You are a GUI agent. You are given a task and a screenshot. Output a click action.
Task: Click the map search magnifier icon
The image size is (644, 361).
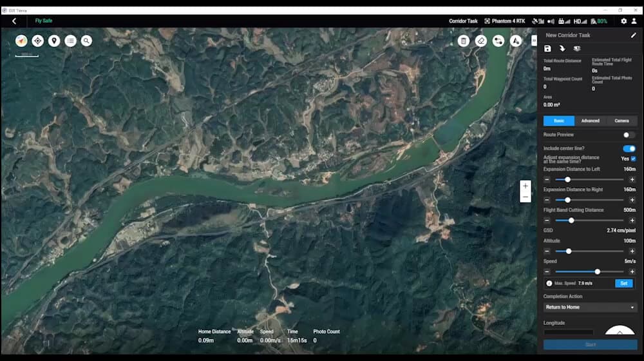coord(86,41)
